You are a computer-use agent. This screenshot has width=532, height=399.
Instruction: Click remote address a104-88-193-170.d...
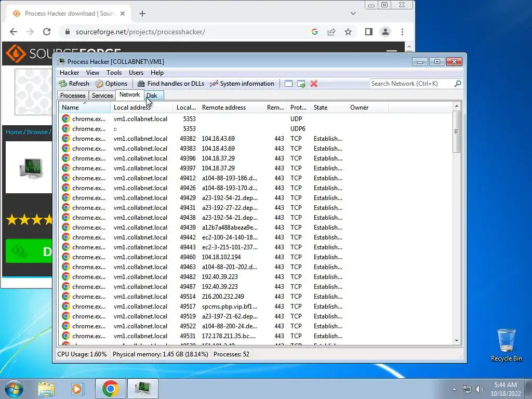(x=229, y=188)
